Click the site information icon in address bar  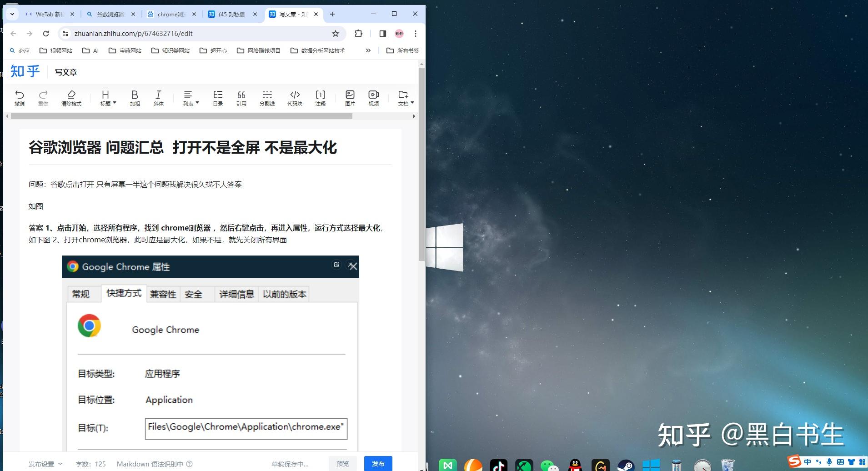[65, 34]
